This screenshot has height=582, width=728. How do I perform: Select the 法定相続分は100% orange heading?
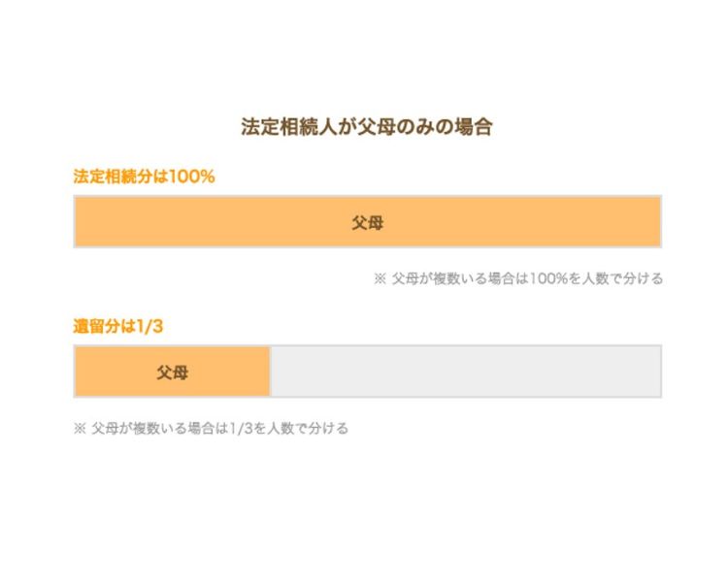coord(144,177)
